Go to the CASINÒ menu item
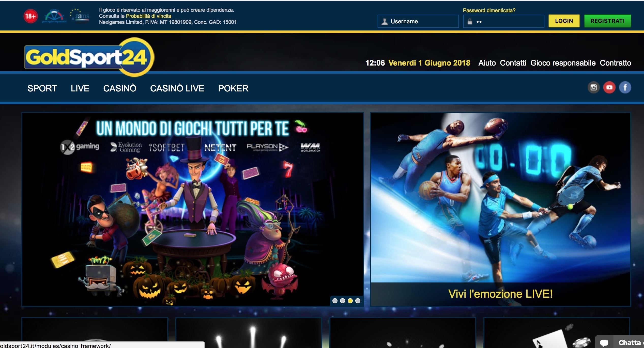Image resolution: width=644 pixels, height=348 pixels. (120, 88)
